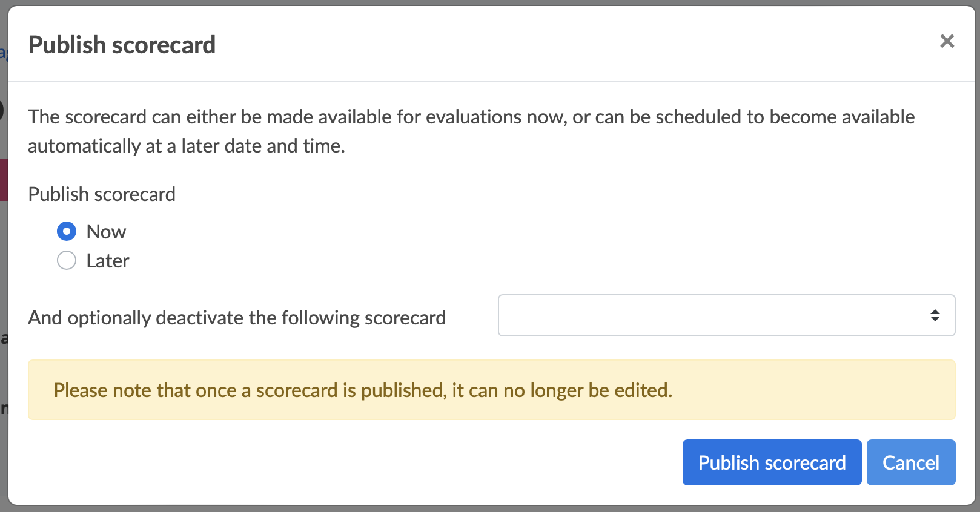Click the 'Publish scorecard' dialog title
Screen dimensions: 980x512
tap(122, 45)
